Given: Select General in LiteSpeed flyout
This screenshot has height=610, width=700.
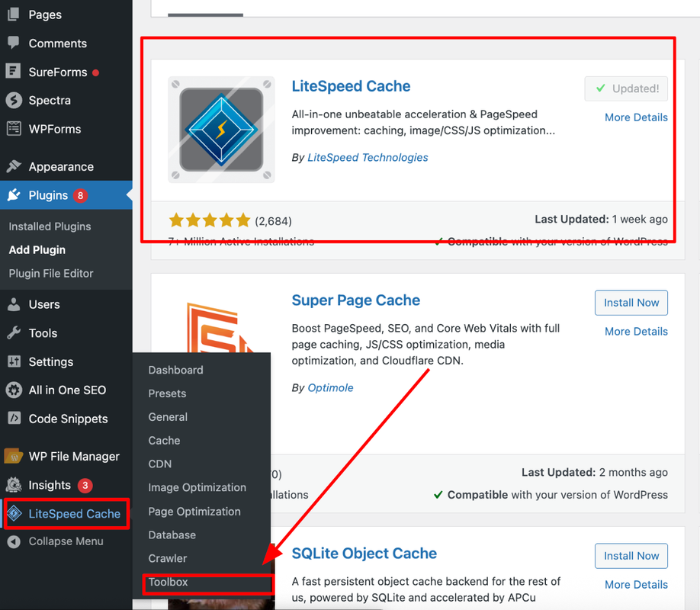Looking at the screenshot, I should click(168, 416).
